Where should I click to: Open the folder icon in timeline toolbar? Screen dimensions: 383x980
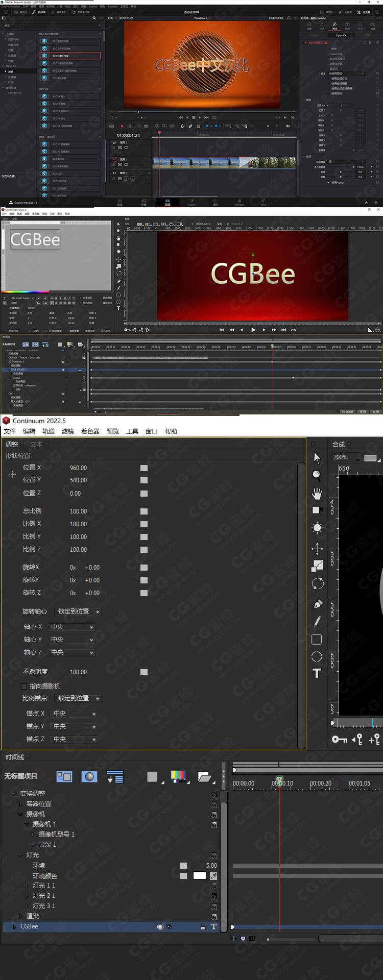[x=205, y=777]
